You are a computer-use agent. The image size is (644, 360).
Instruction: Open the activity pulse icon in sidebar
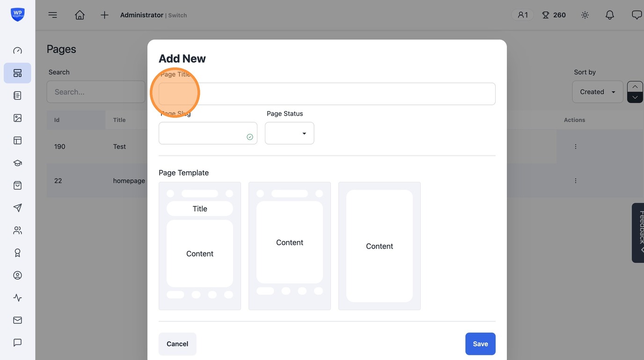tap(17, 298)
